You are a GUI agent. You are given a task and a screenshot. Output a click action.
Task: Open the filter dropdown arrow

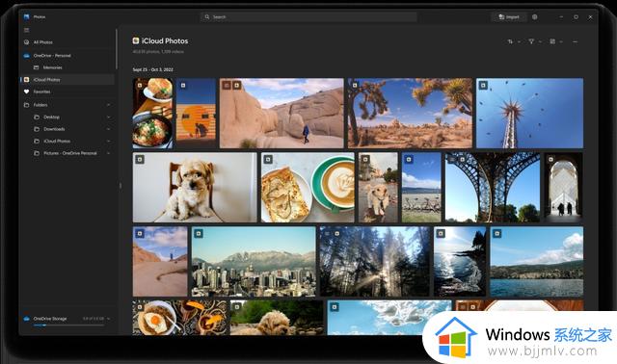coord(540,41)
